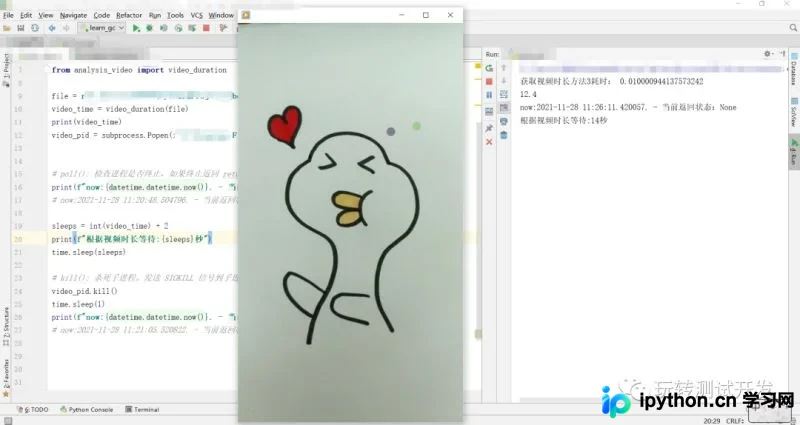800x425 pixels.
Task: Open the Run menu
Action: click(155, 15)
